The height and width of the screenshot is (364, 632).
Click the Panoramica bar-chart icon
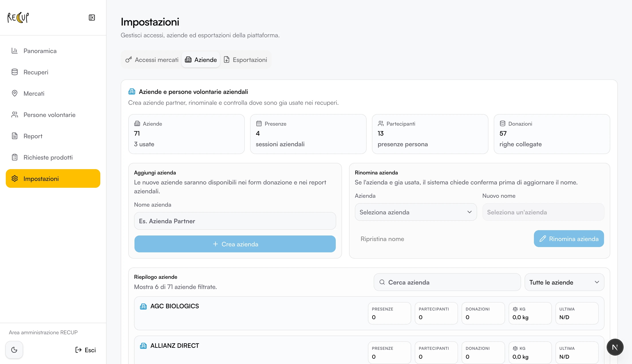click(x=14, y=51)
